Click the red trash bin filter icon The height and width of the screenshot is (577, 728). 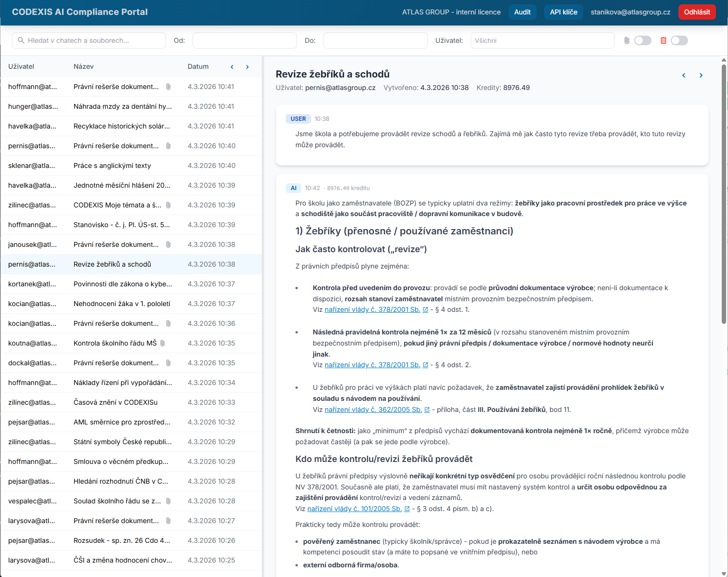[663, 40]
